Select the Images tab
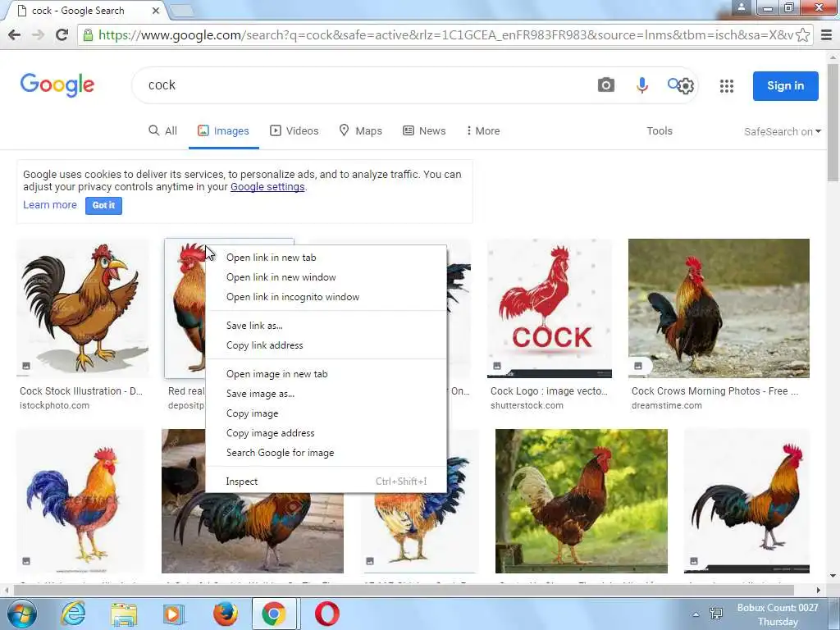 [223, 130]
